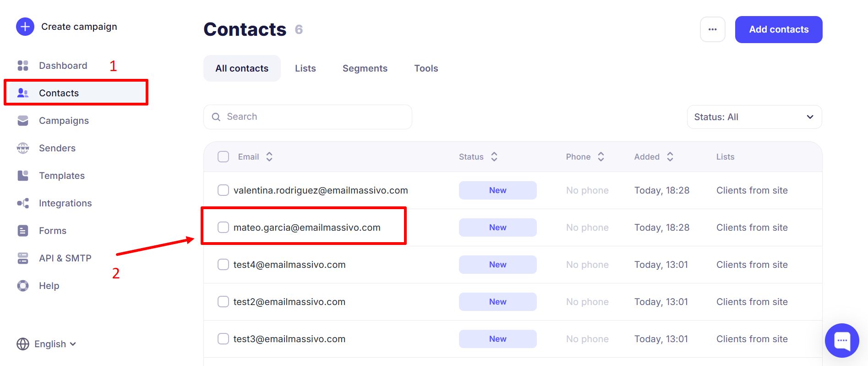Expand the Status: All filter dropdown
The image size is (868, 366).
(754, 117)
